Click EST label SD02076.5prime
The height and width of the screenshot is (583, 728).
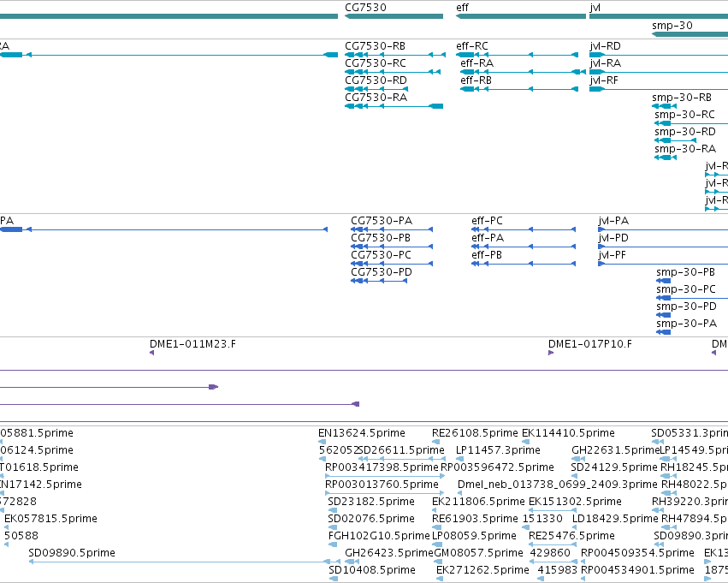371,519
